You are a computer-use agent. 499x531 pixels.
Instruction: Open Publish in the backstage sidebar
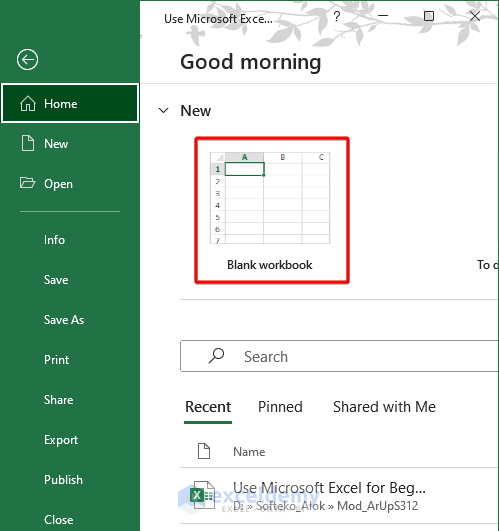tap(63, 480)
